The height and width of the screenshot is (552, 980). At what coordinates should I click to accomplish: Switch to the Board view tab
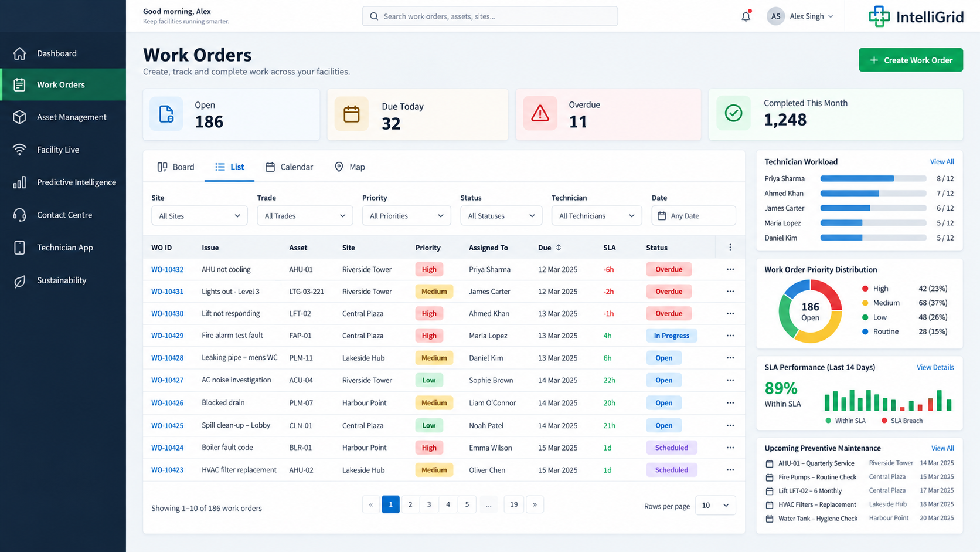176,167
